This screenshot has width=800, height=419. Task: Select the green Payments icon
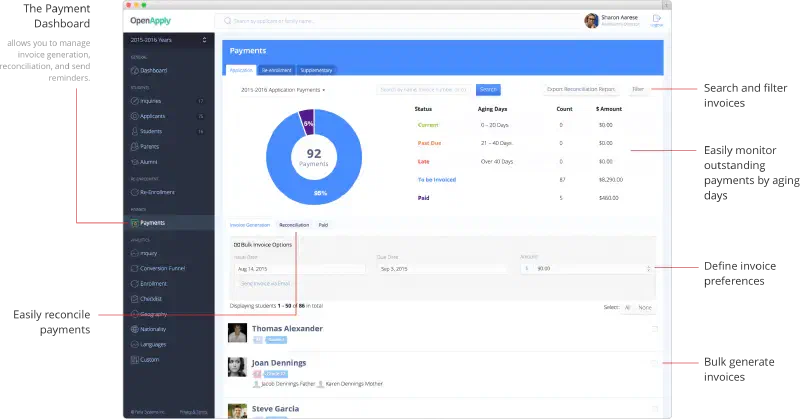[135, 223]
